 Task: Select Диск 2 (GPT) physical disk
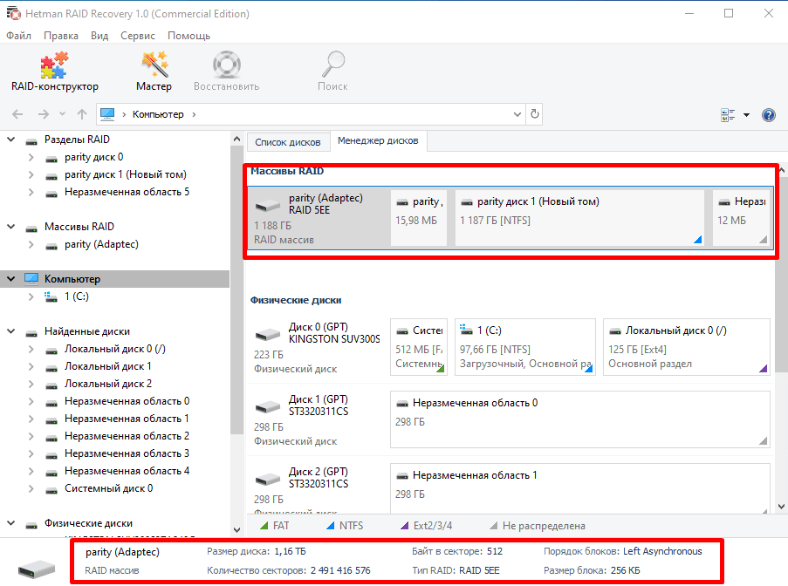(319, 491)
